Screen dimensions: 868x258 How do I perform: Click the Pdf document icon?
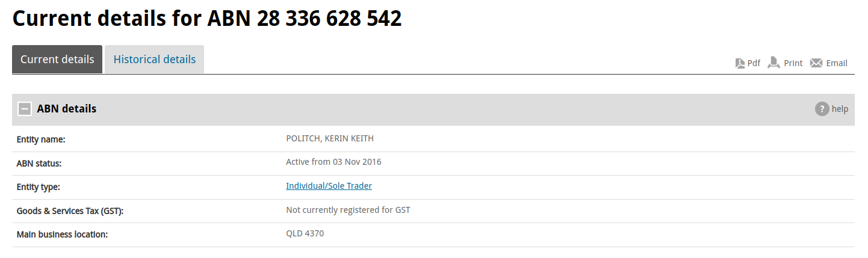click(x=740, y=63)
